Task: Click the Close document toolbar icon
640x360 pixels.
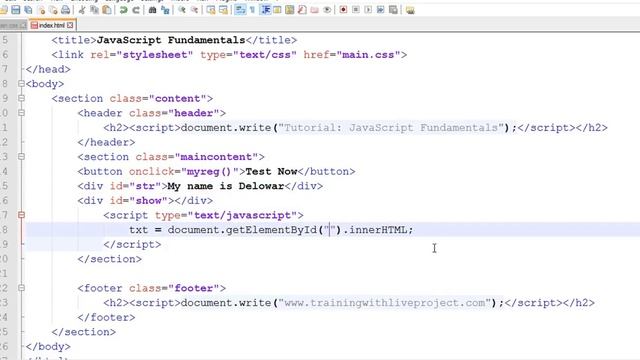Action: pos(41,10)
